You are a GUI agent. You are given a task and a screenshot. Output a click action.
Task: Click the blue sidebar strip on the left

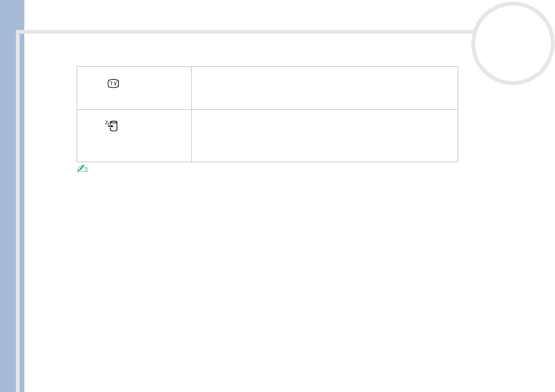click(x=8, y=196)
